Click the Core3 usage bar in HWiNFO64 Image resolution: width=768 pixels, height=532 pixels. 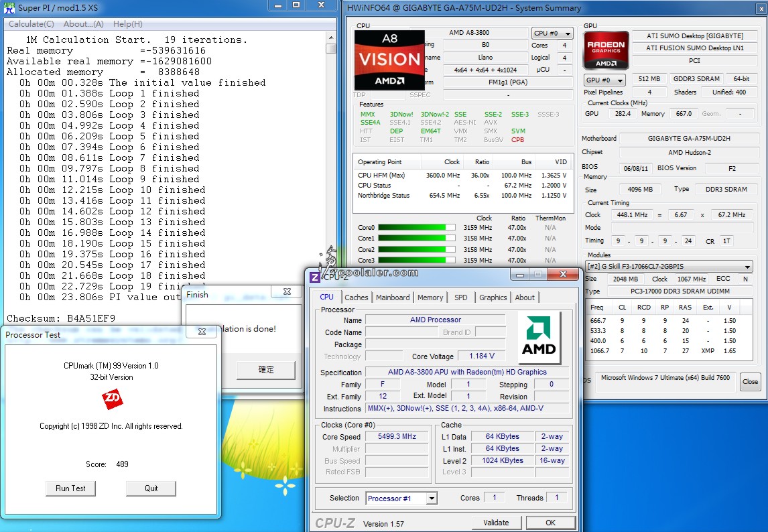tap(416, 260)
